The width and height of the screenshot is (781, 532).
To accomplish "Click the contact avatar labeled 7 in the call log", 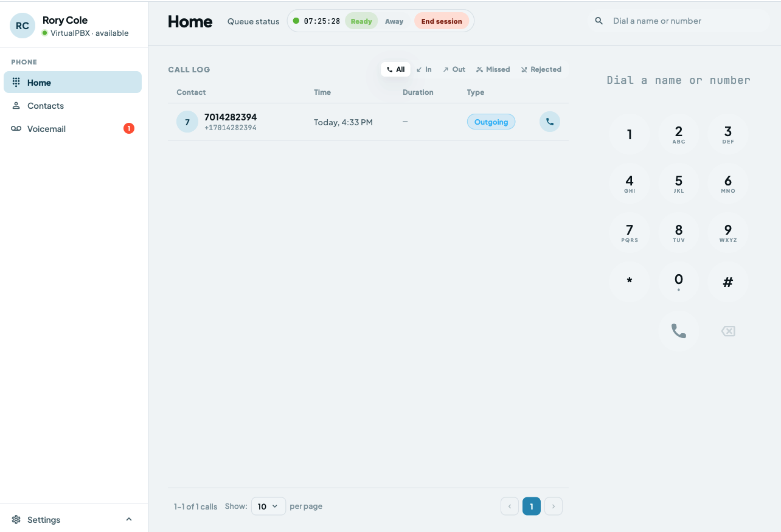I will (187, 122).
